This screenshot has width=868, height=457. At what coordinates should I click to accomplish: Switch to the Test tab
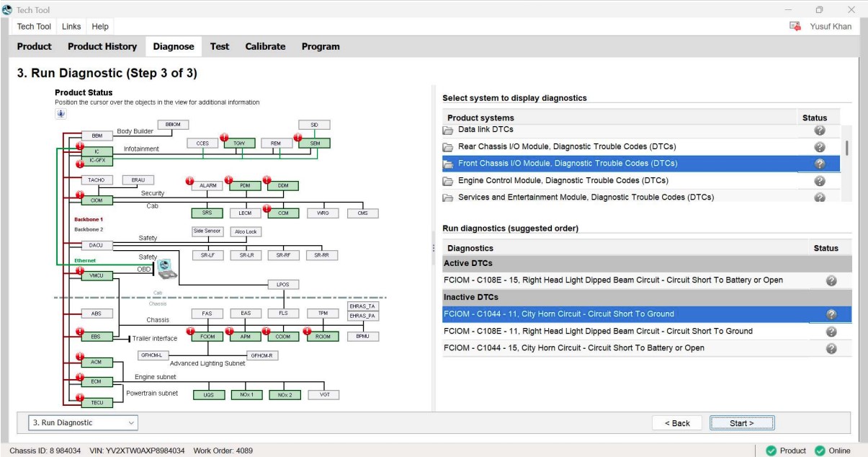[x=220, y=46]
